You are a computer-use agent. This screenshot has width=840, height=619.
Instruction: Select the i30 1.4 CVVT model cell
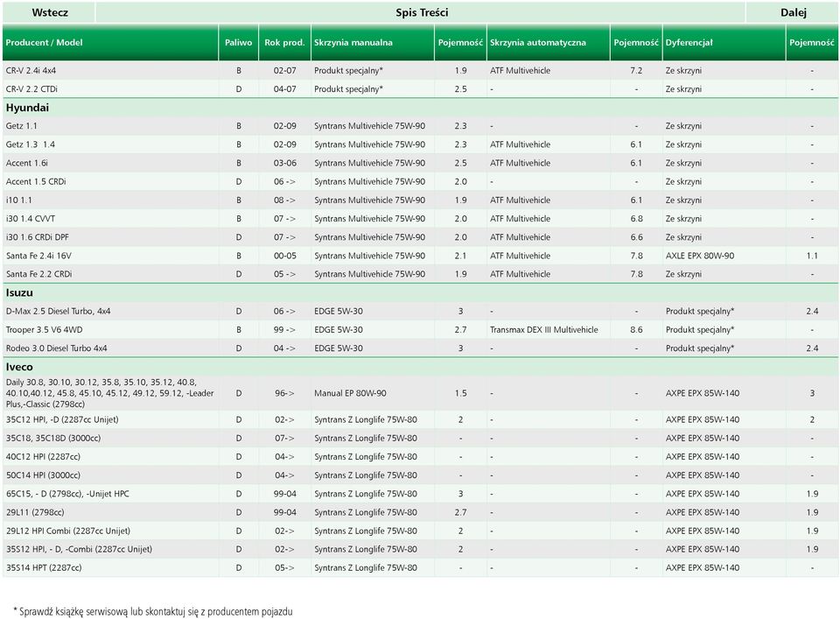[110, 219]
